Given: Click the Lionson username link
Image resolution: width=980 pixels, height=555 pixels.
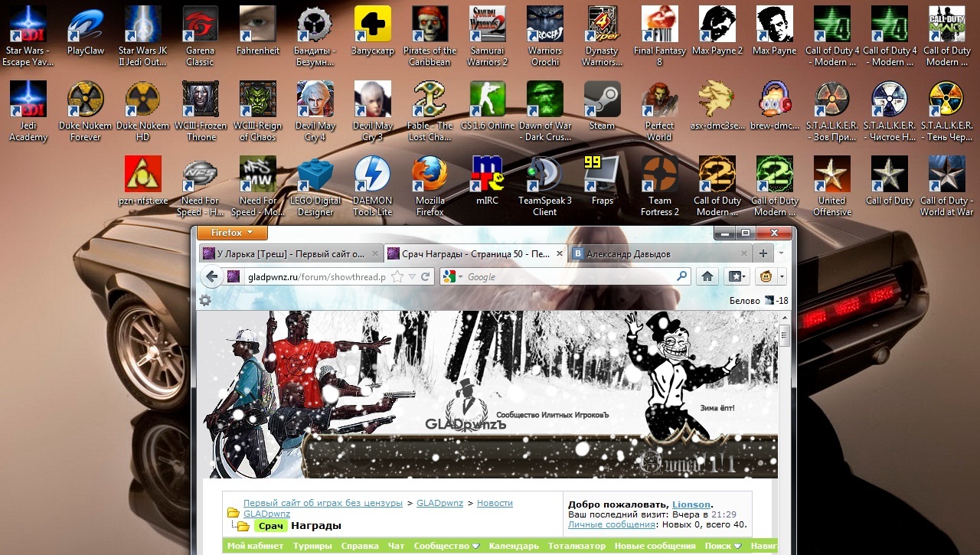Looking at the screenshot, I should [x=691, y=504].
